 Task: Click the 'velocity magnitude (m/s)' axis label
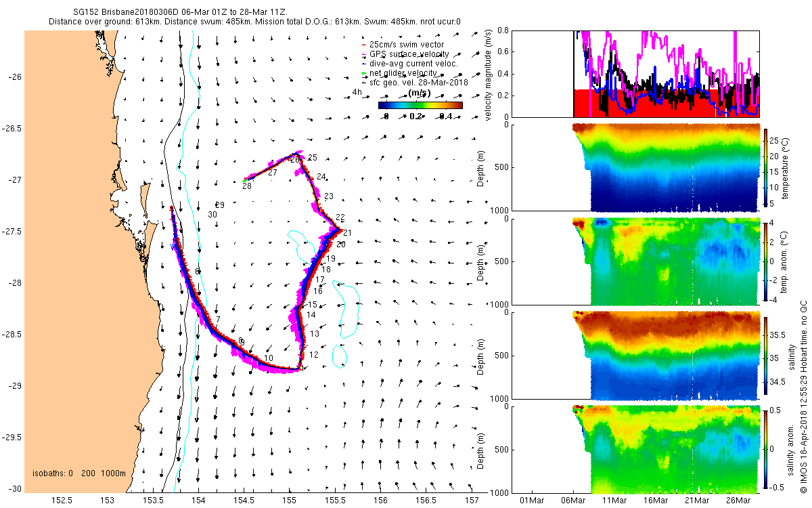pos(489,75)
